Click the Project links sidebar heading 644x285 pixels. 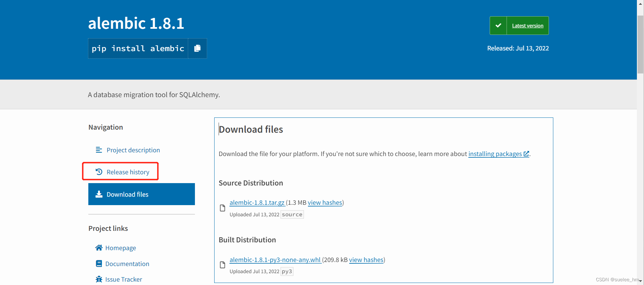(108, 228)
